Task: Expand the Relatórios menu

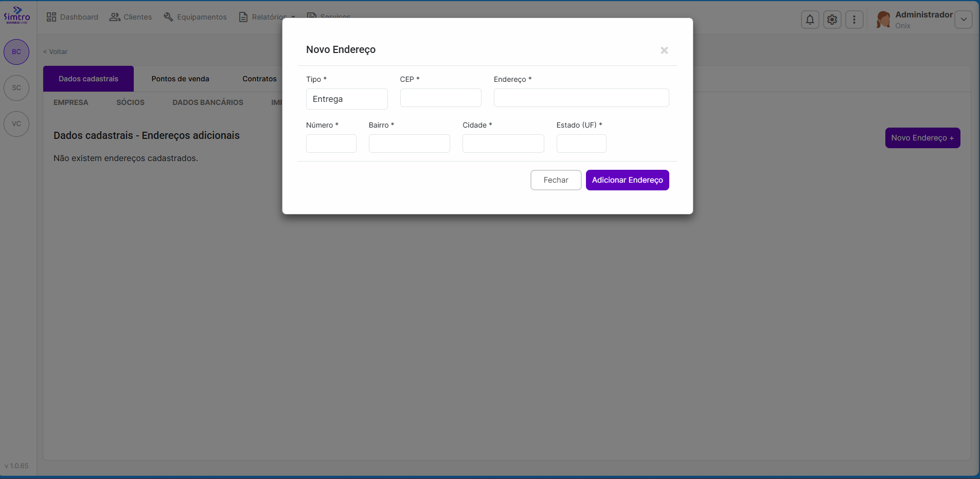Action: click(267, 17)
